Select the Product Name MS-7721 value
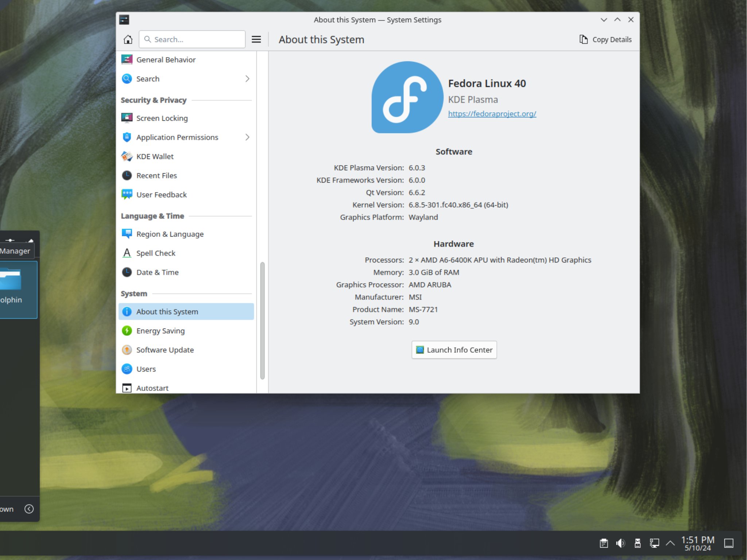 click(x=423, y=310)
